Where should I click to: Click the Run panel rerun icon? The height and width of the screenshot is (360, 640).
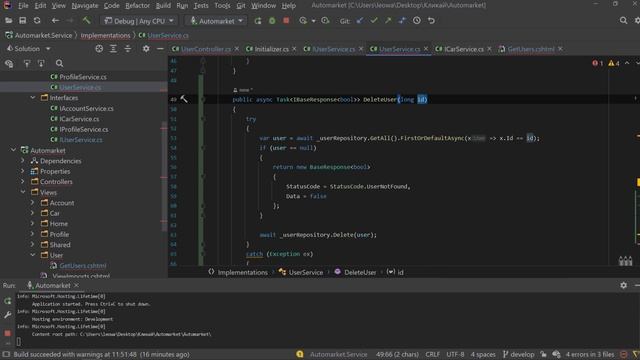pos(8,301)
